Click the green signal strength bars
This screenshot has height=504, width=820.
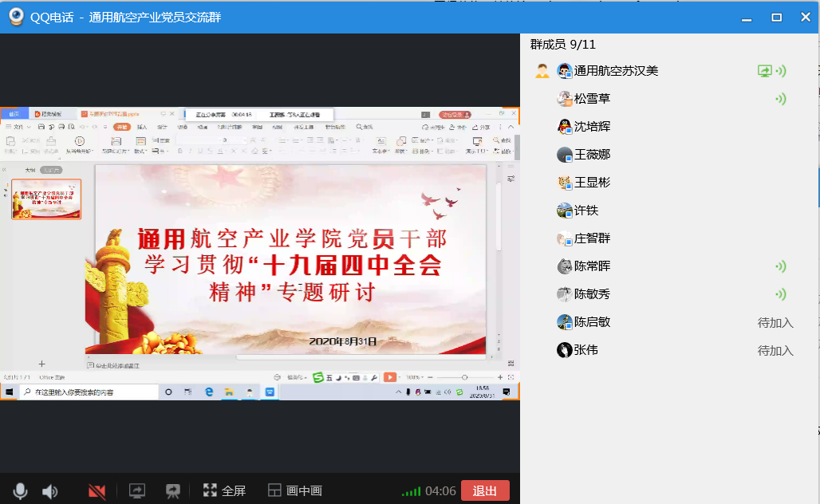pos(411,491)
